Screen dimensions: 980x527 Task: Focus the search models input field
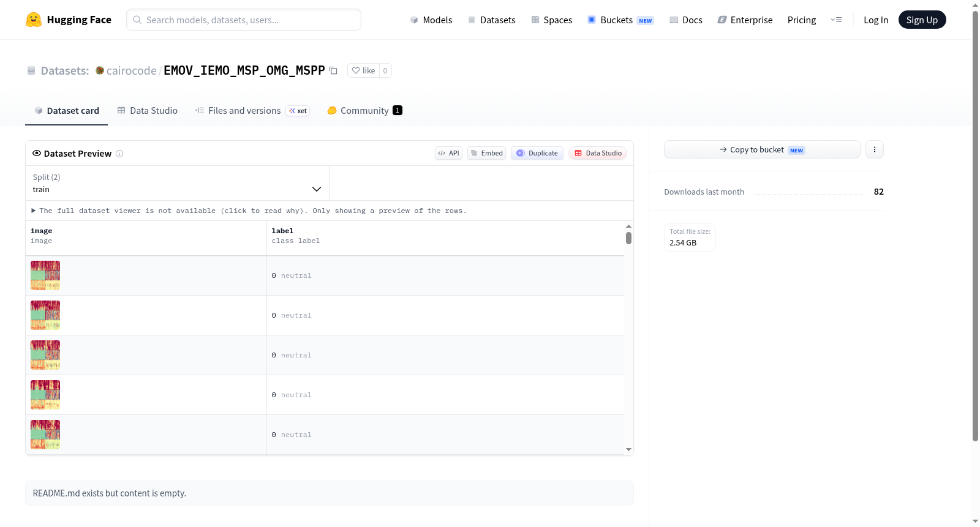coord(244,20)
